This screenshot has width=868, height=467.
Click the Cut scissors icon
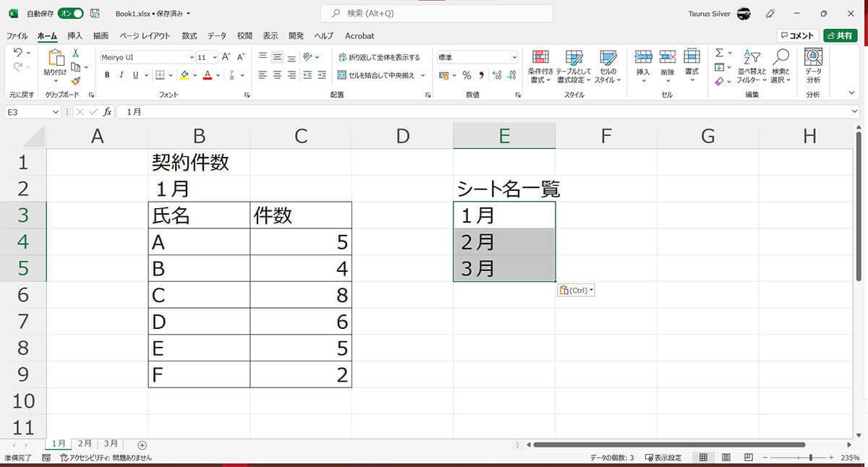[75, 54]
